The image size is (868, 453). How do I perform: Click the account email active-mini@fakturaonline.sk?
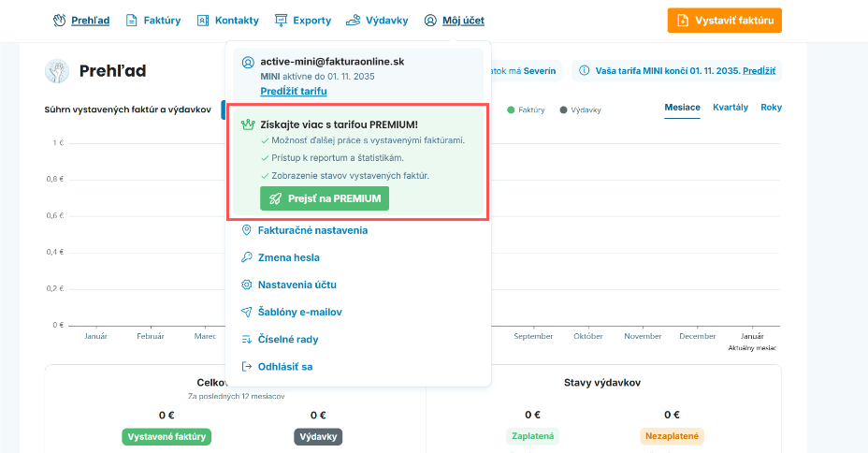pyautogui.click(x=332, y=62)
